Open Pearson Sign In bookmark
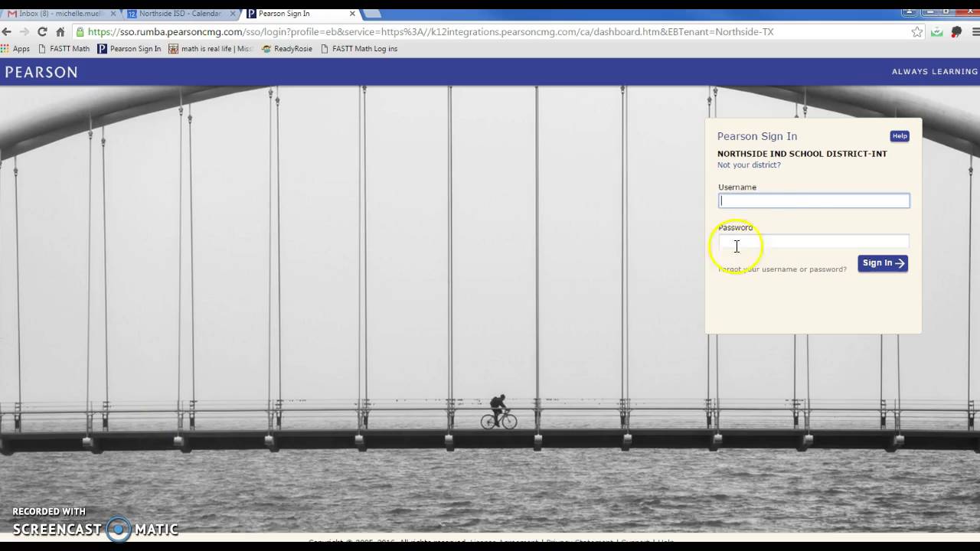The image size is (980, 551). (x=129, y=49)
